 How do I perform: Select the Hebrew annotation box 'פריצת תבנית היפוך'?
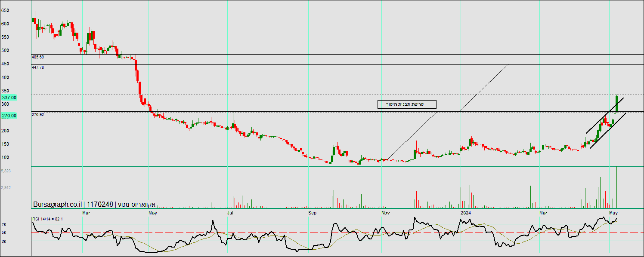point(407,104)
